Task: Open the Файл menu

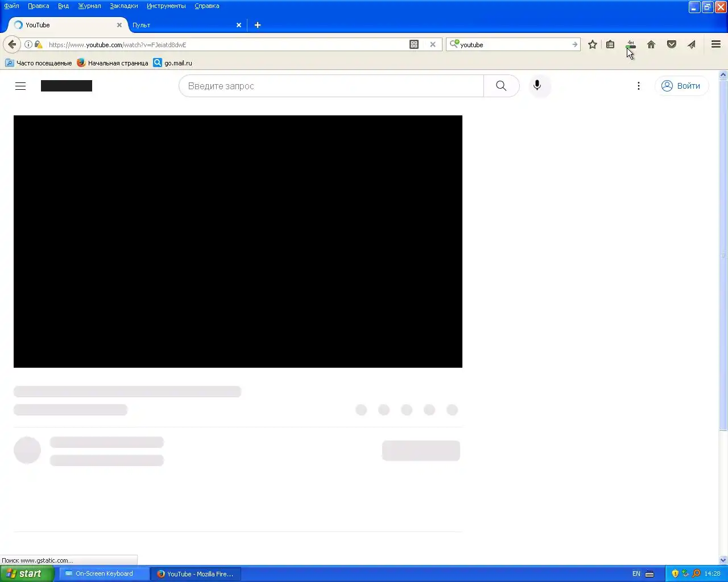Action: [x=11, y=6]
